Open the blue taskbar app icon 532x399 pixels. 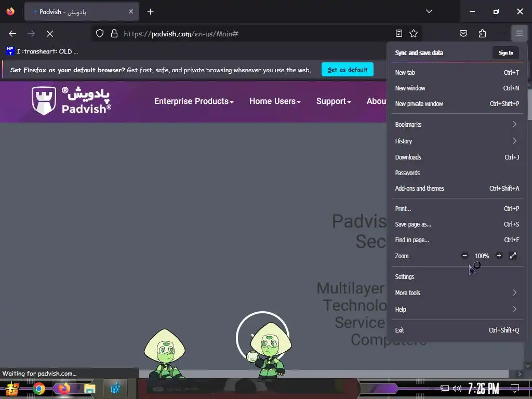tap(115, 389)
